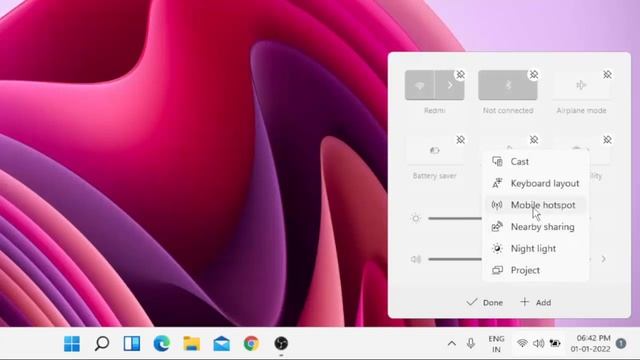This screenshot has height=360, width=640.
Task: Click the Wi-Fi tray icon
Action: pyautogui.click(x=522, y=343)
